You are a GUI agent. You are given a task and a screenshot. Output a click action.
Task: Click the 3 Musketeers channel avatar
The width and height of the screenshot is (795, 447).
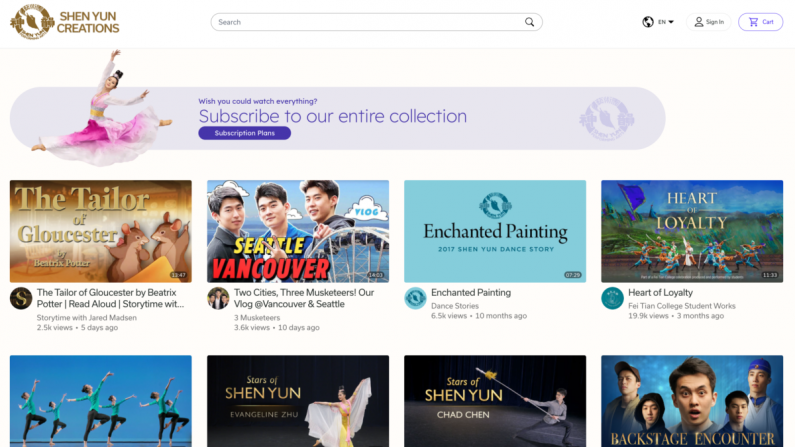click(218, 298)
